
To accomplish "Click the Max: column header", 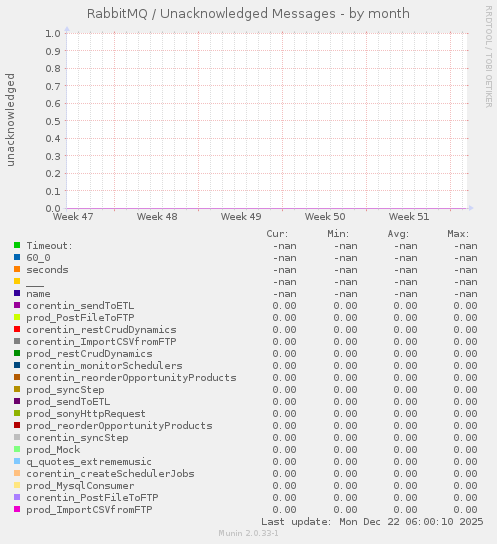I will pos(458,234).
